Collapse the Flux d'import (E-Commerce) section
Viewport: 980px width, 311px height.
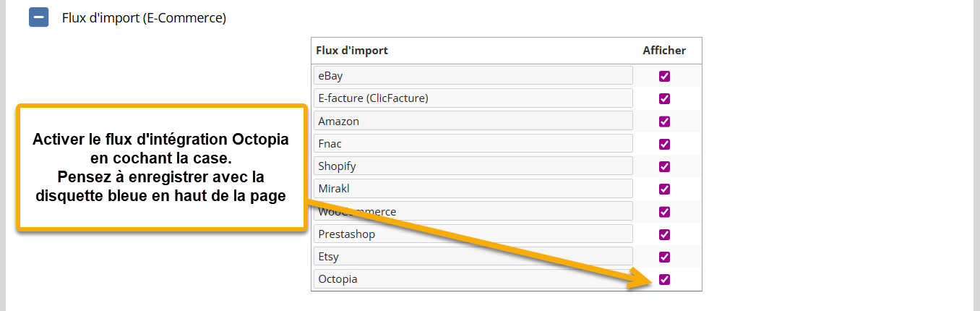point(38,17)
